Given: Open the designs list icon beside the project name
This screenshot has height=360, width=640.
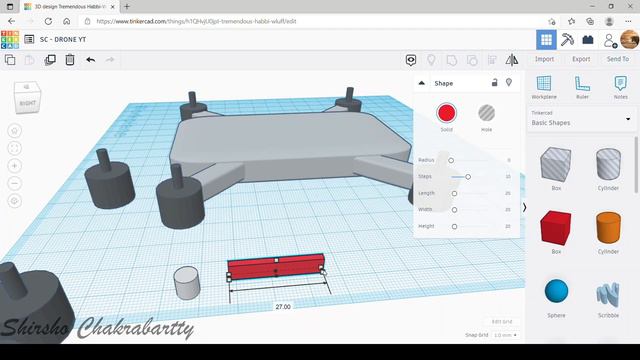Looking at the screenshot, I should 29,39.
